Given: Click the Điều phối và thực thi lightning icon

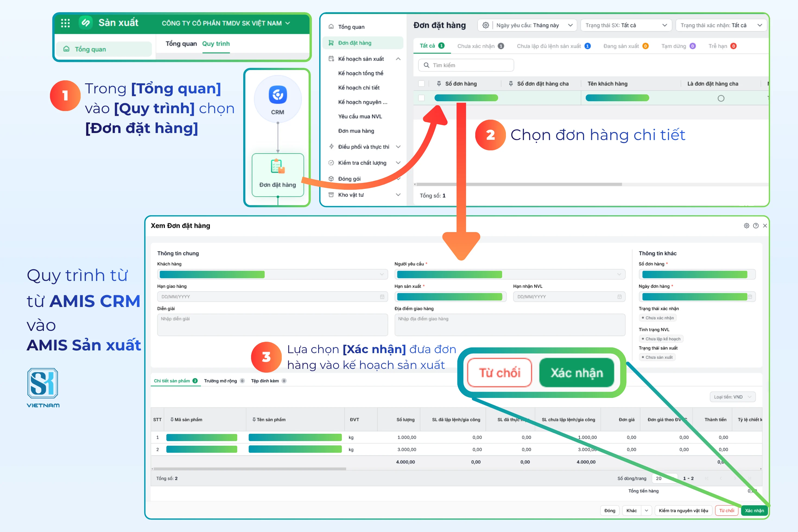Looking at the screenshot, I should click(331, 147).
